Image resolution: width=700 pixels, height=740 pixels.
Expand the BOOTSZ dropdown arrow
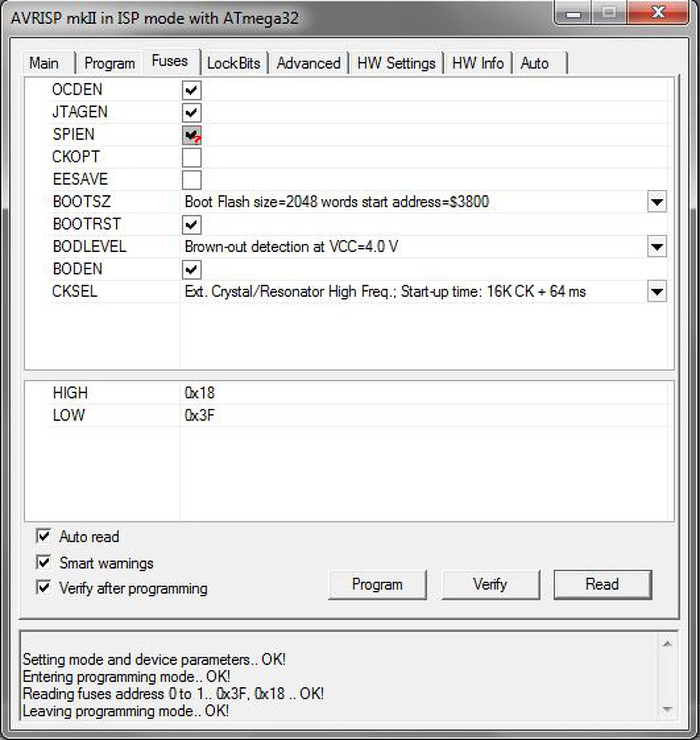pyautogui.click(x=657, y=202)
